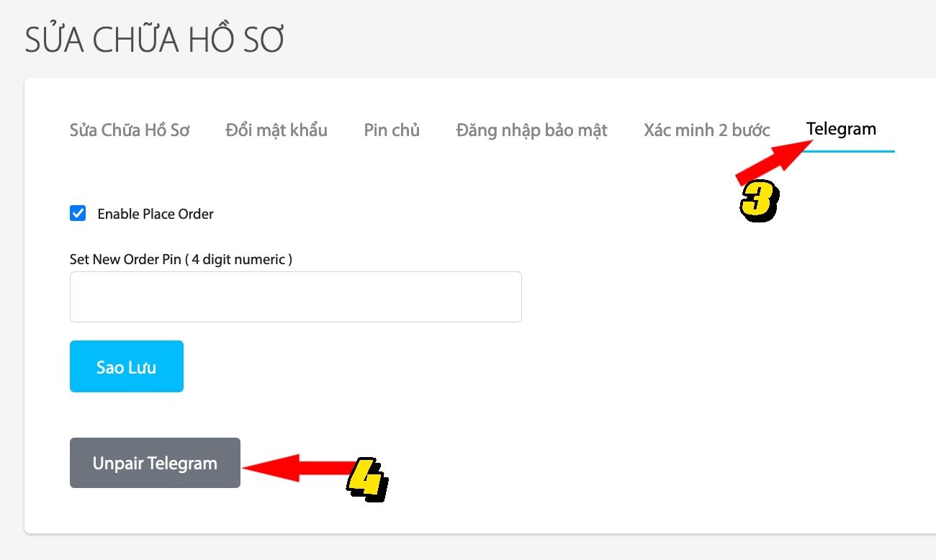Click the Sao Lưu button
Viewport: 936px width, 560px height.
pyautogui.click(x=127, y=366)
